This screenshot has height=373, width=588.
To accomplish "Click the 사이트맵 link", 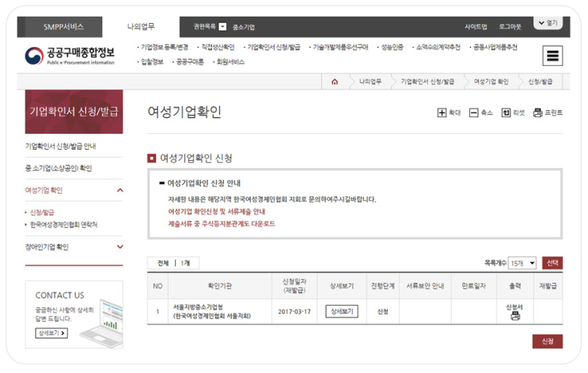I will pos(476,27).
